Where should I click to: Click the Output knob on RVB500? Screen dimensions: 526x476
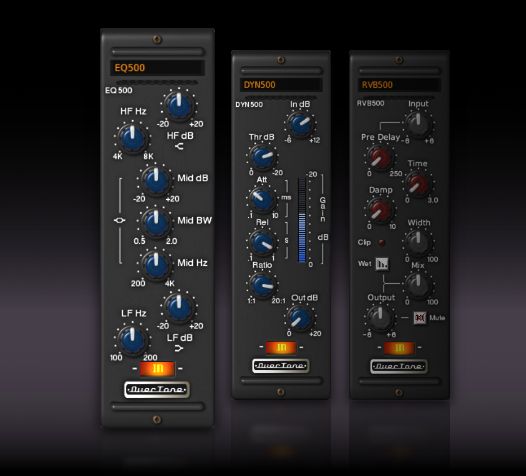click(380, 318)
